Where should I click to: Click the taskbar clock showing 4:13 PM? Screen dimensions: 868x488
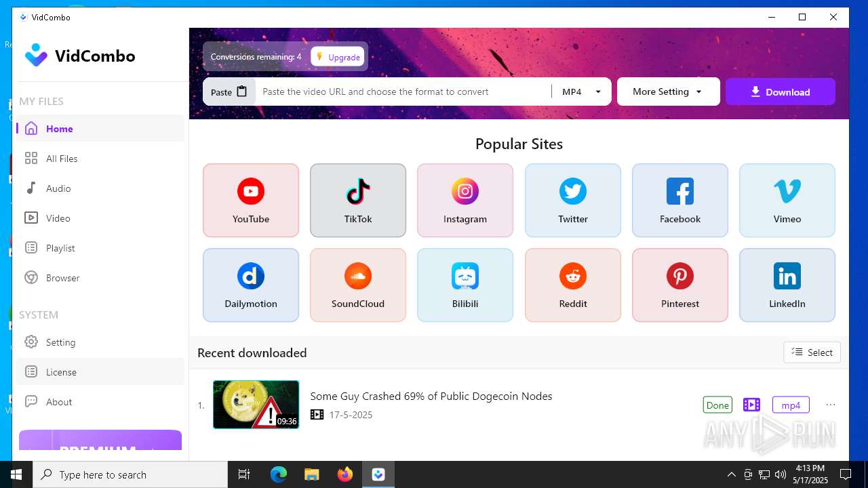tap(810, 474)
